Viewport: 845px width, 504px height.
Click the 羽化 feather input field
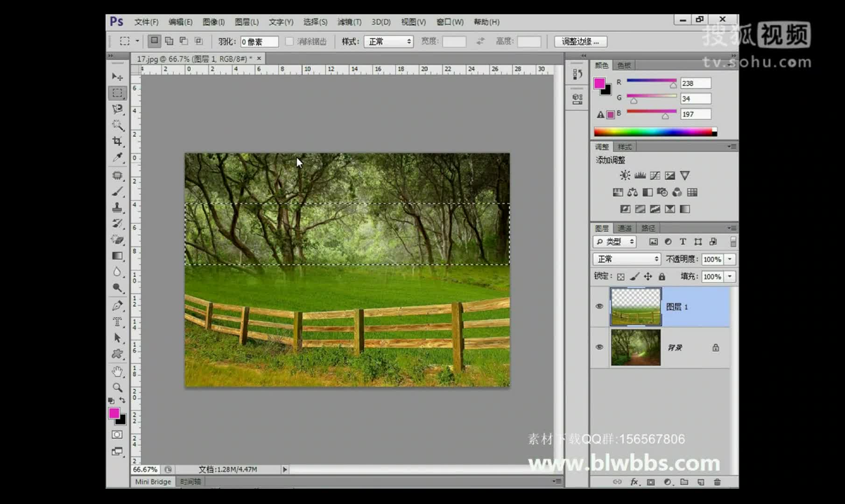(259, 42)
